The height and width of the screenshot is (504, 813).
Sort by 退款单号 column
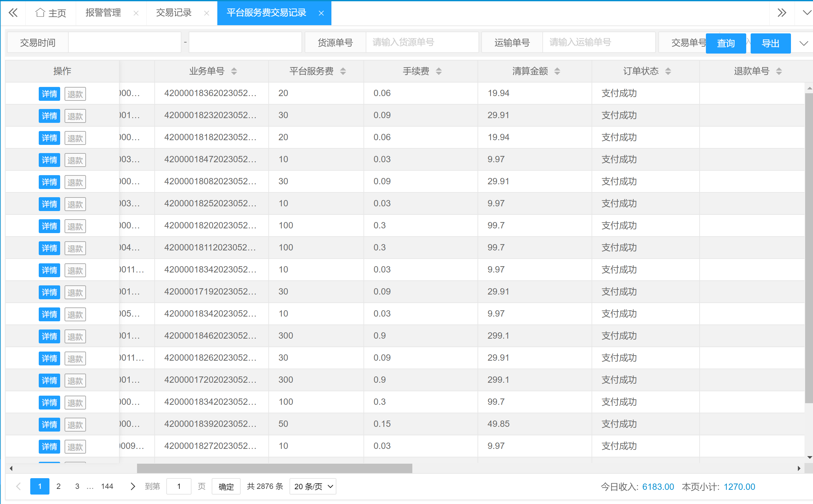[x=779, y=71]
